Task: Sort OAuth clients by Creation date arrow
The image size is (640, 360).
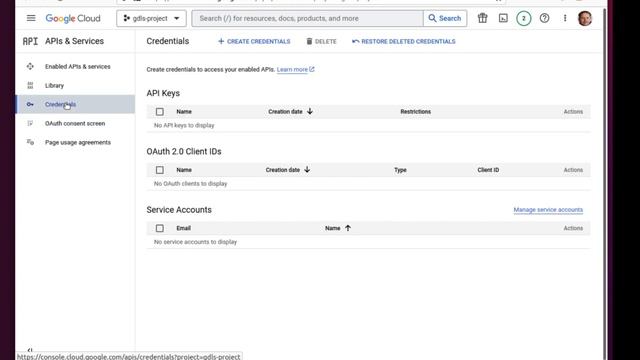Action: [x=307, y=170]
